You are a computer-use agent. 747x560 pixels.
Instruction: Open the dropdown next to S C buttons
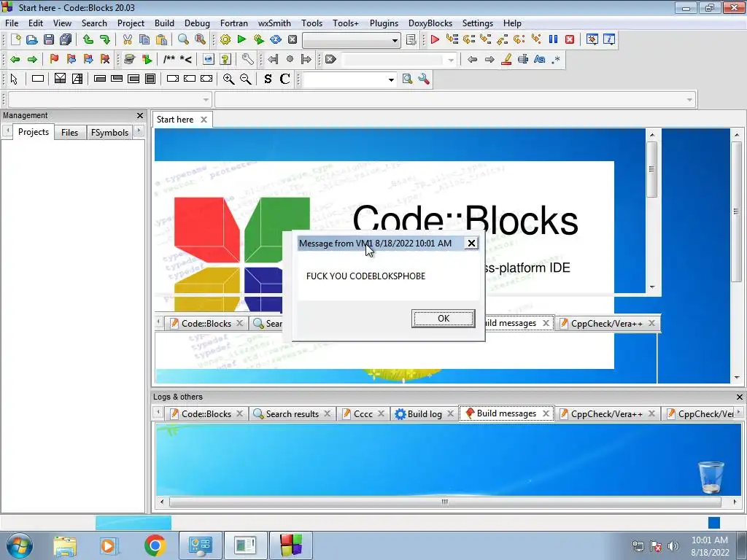(391, 80)
